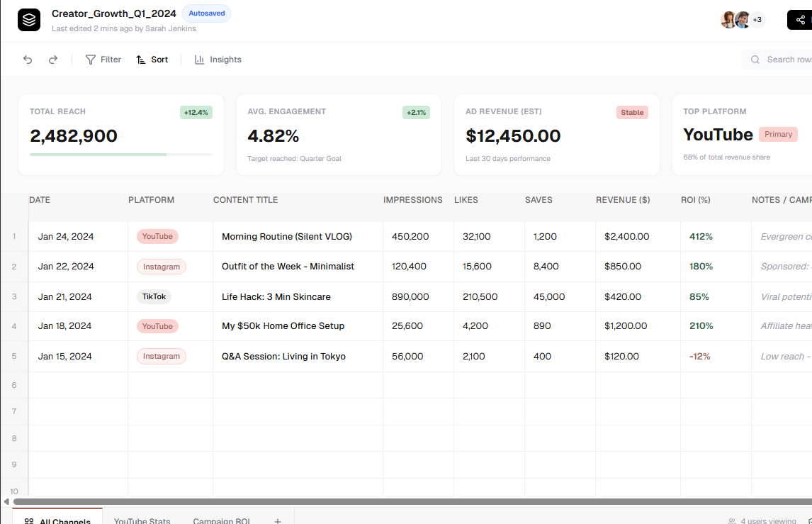Click the undo arrow icon
The height and width of the screenshot is (524, 812).
click(28, 60)
